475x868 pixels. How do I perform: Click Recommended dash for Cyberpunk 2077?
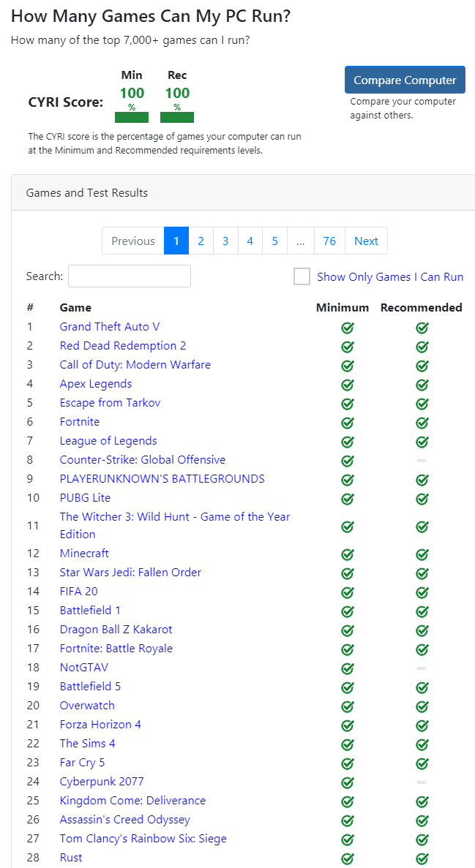click(422, 782)
